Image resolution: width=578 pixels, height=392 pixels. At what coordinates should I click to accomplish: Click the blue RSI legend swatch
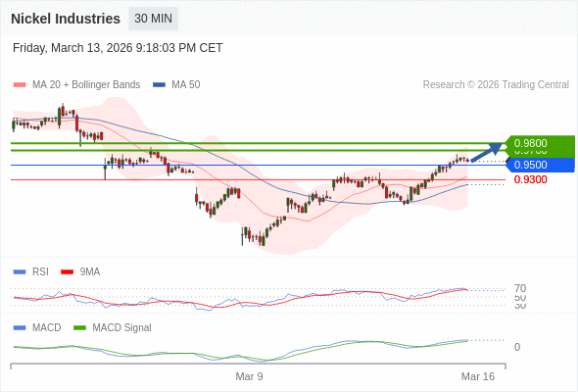(x=20, y=272)
